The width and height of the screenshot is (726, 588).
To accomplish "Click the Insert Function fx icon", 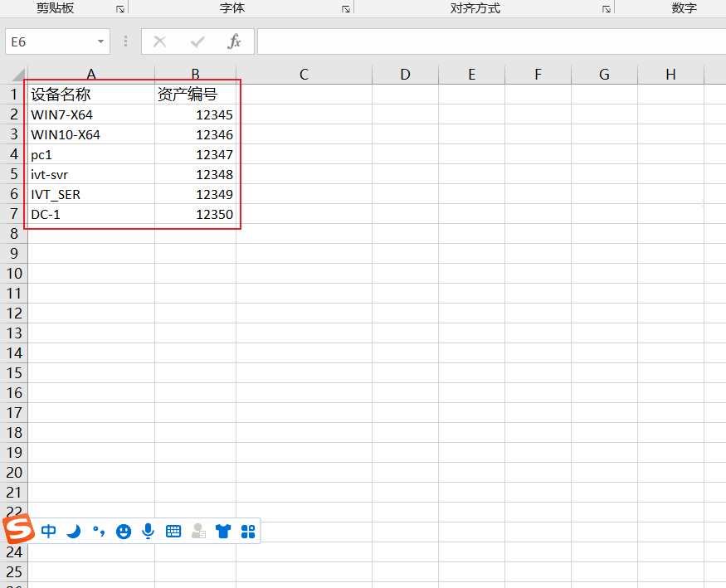I will tap(234, 41).
